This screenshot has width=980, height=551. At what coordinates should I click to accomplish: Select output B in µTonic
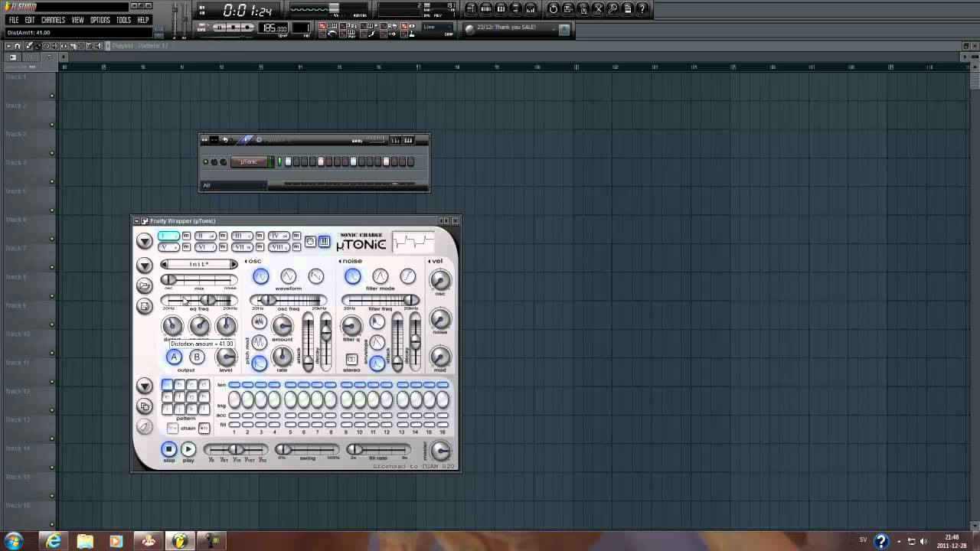point(197,357)
